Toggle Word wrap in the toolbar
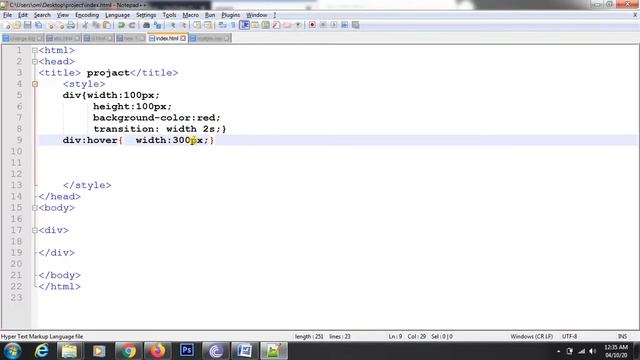640x360 pixels. click(x=222, y=25)
